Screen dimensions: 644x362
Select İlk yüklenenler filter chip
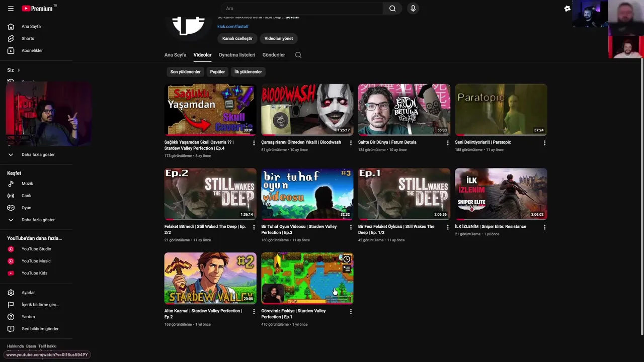click(x=248, y=72)
